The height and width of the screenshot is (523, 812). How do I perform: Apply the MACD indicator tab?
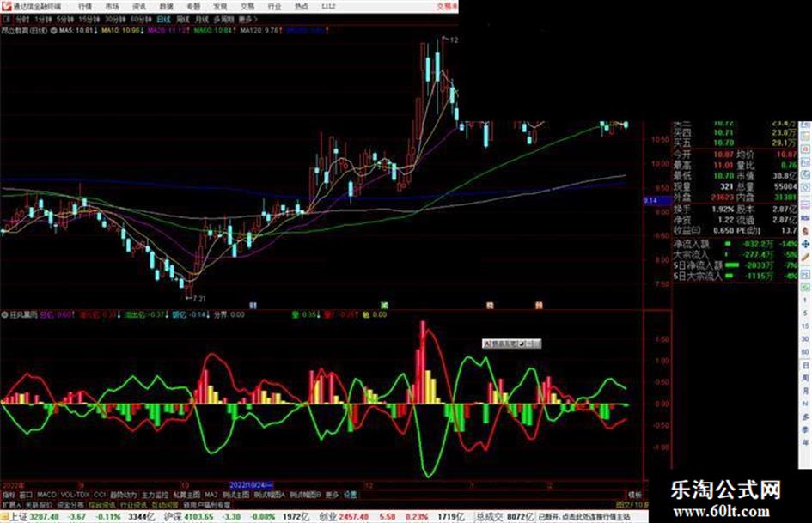(x=46, y=495)
